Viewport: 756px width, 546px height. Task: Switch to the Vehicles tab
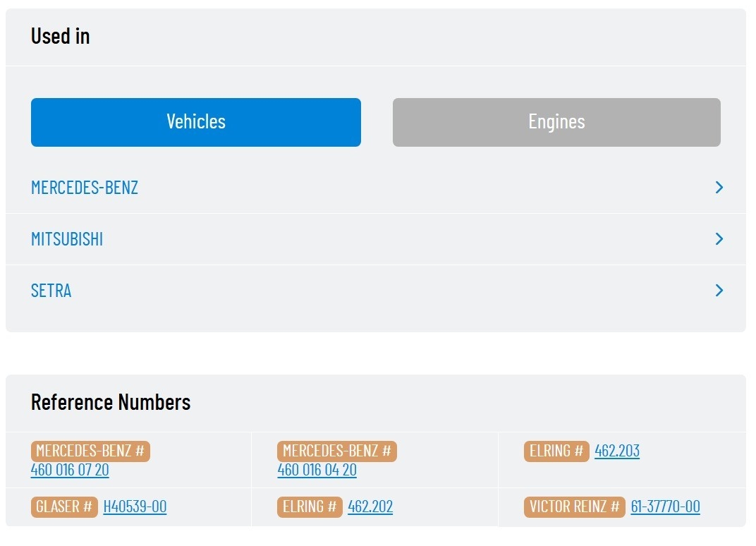196,122
